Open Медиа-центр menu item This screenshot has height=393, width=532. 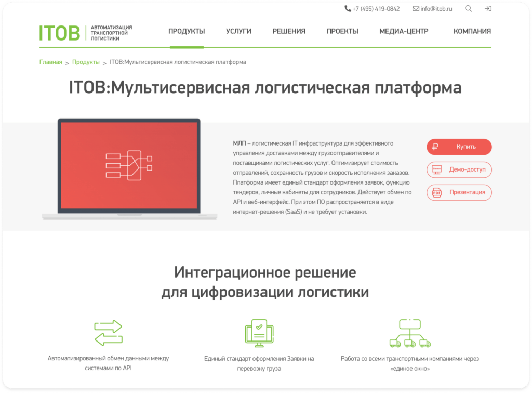coord(404,31)
